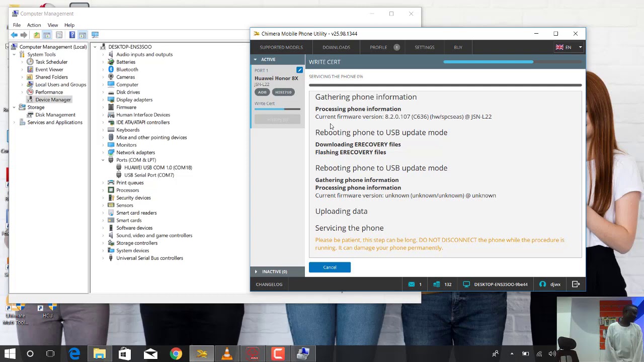Image resolution: width=644 pixels, height=362 pixels.
Task: Collapse the Storage tree node
Action: click(14, 107)
